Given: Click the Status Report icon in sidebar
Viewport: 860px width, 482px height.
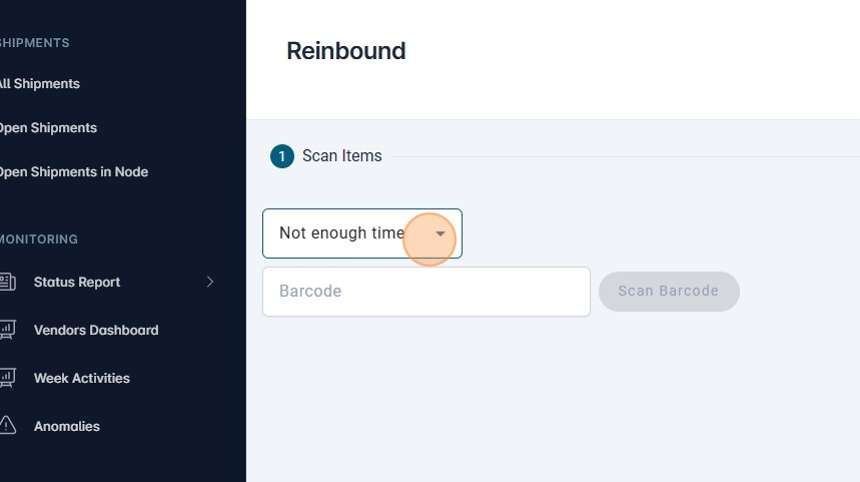Looking at the screenshot, I should pos(7,282).
